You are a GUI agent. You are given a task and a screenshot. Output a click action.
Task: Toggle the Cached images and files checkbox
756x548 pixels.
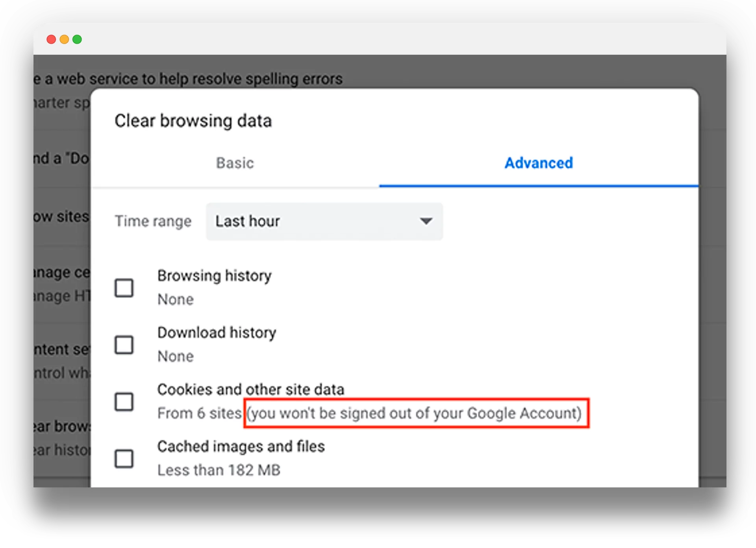[126, 455]
